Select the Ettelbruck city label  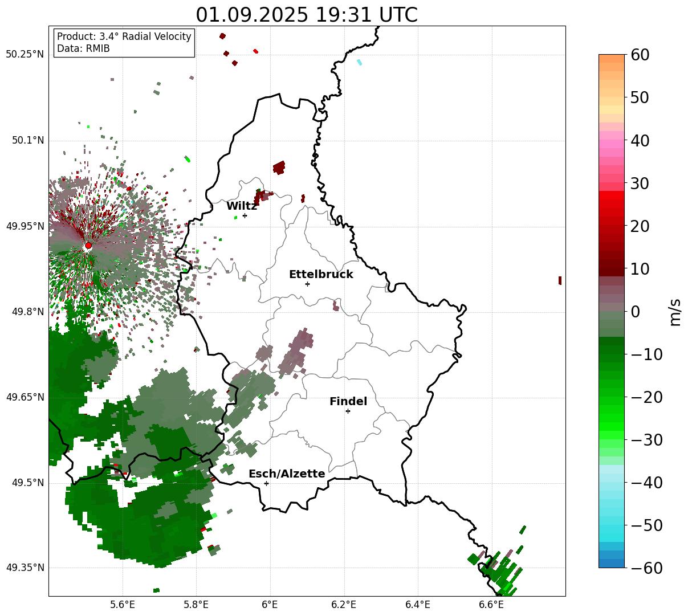tap(321, 275)
